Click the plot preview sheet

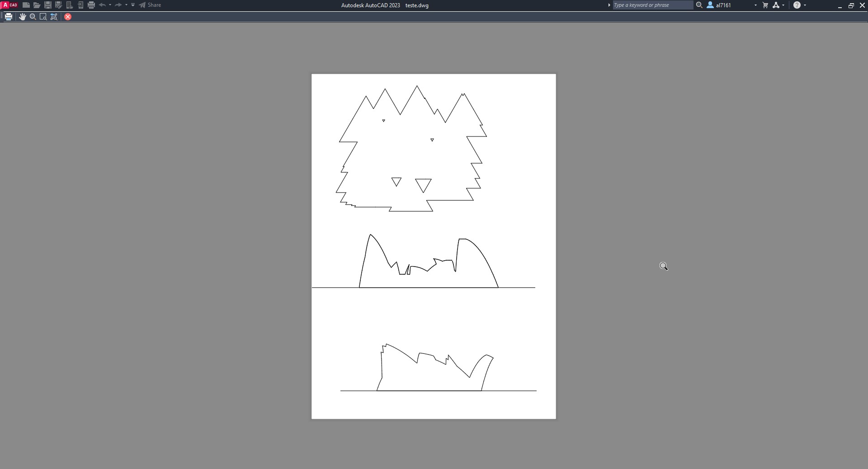pyautogui.click(x=434, y=246)
